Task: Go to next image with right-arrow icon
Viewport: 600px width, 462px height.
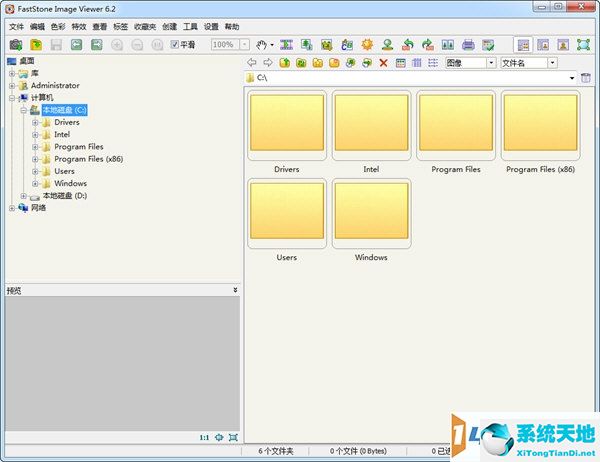Action: coord(97,45)
